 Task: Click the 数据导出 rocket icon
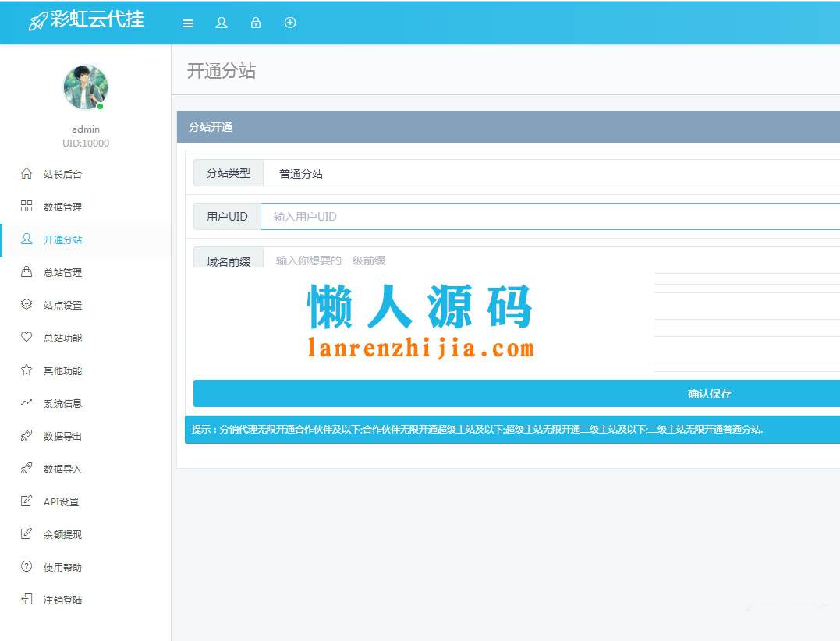[25, 436]
